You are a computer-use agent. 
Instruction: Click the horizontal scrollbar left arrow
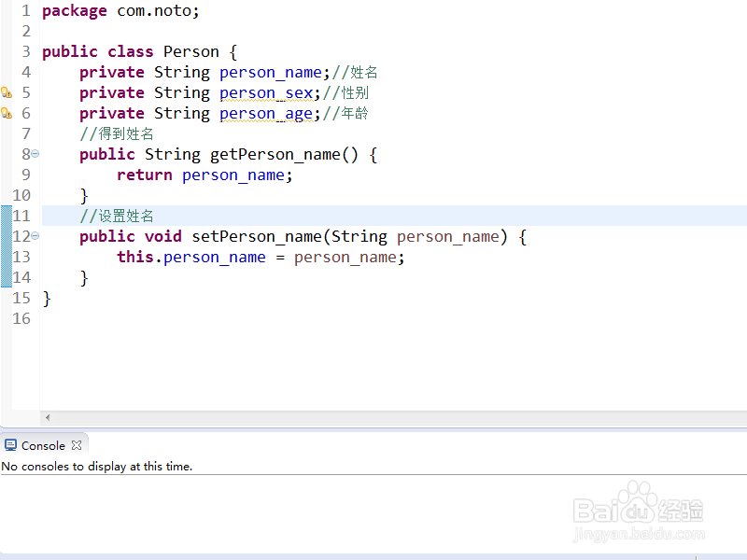48,417
